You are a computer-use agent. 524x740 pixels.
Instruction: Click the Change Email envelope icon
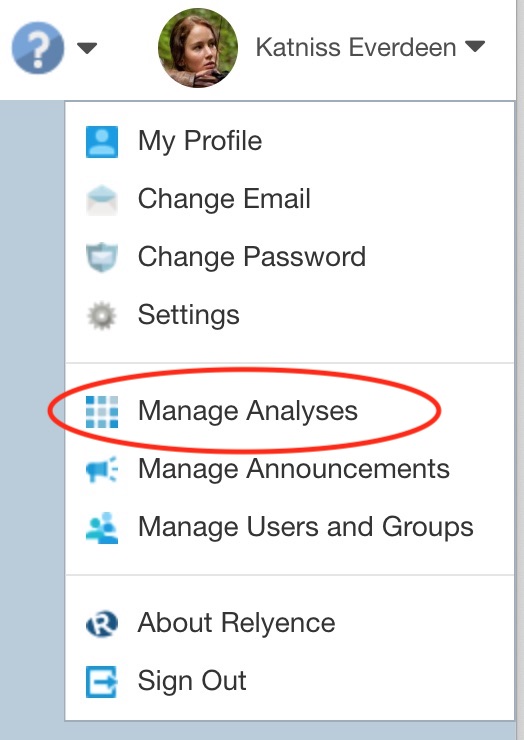[x=102, y=200]
